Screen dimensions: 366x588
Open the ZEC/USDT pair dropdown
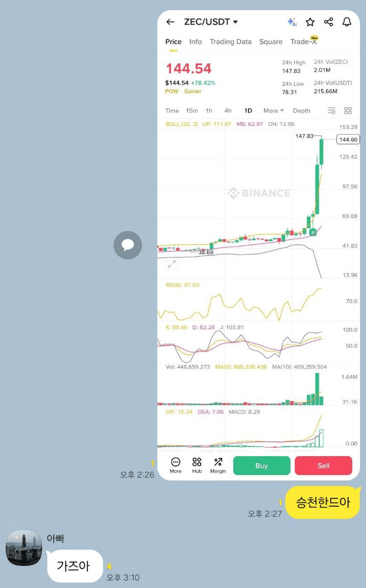[x=236, y=22]
